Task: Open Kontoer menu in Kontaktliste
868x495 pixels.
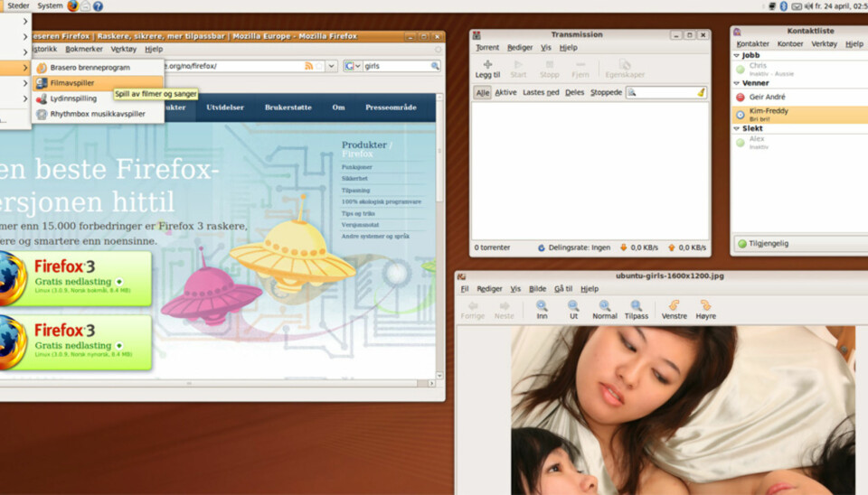Action: pyautogui.click(x=790, y=43)
